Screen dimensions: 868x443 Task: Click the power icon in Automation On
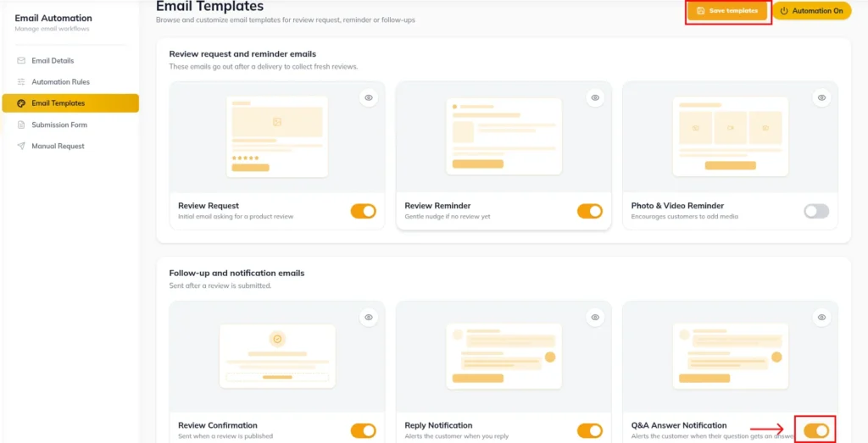tap(783, 10)
